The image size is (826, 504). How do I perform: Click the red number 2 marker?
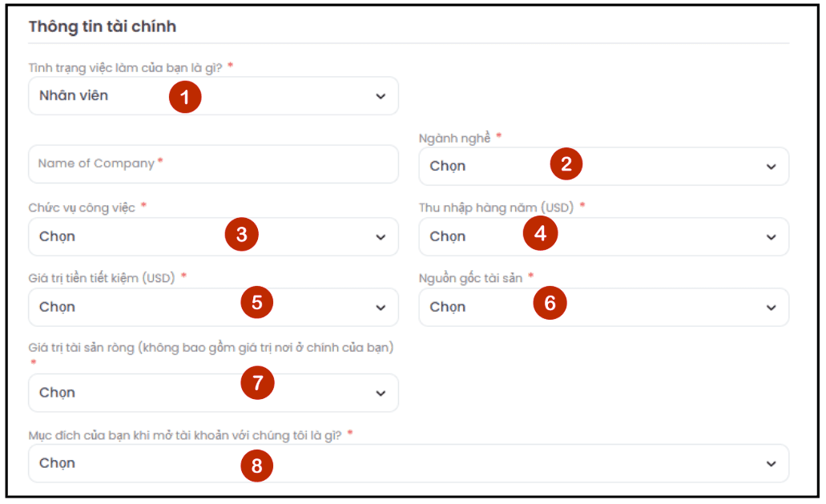pyautogui.click(x=566, y=163)
